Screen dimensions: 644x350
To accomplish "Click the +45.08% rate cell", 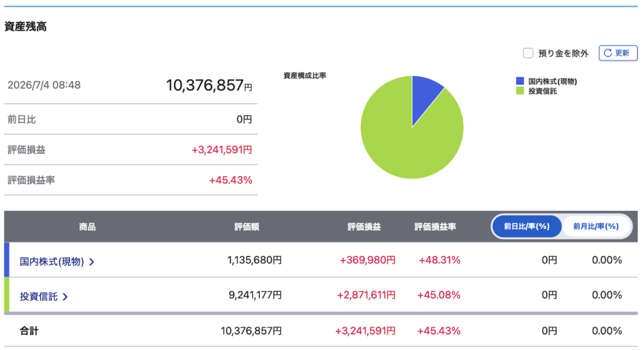I will (438, 295).
